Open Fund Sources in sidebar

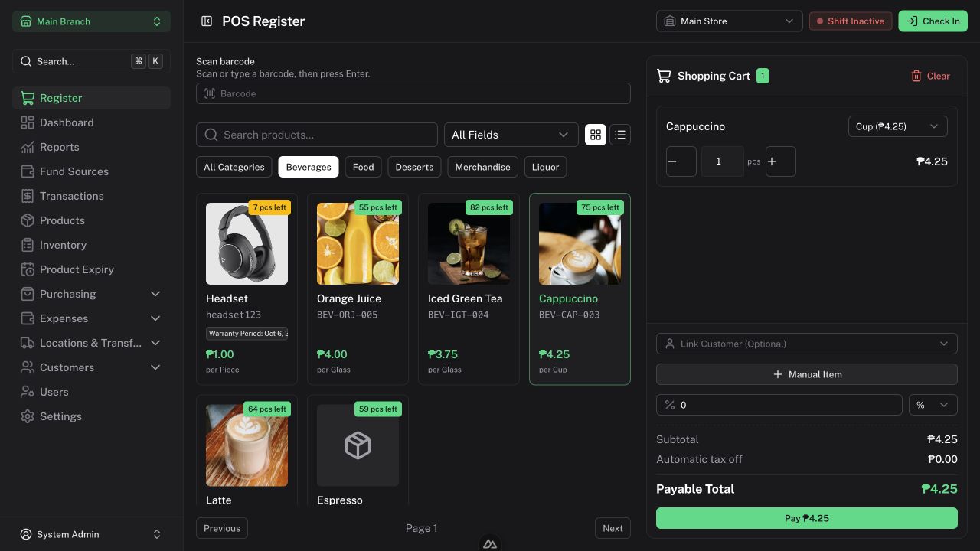91,171
